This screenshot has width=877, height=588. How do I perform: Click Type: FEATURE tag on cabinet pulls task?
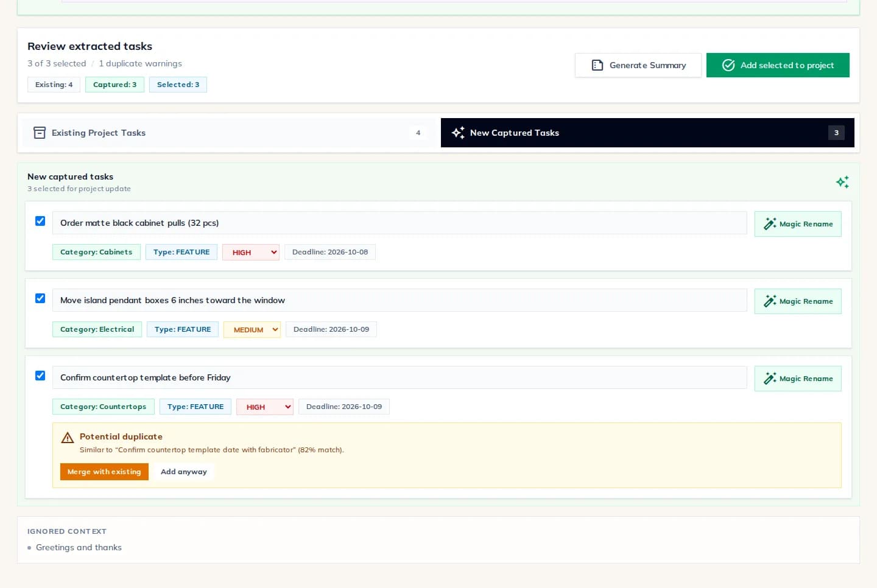coord(181,252)
